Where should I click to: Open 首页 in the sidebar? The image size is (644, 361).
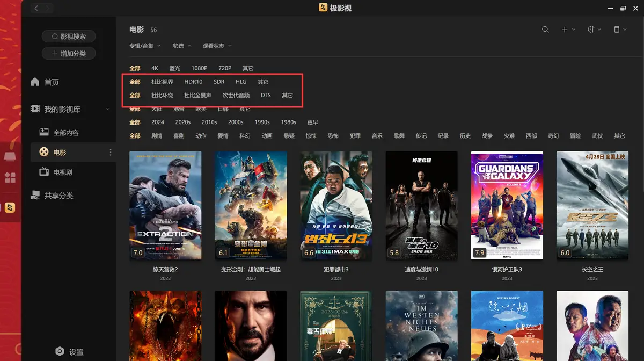[52, 82]
